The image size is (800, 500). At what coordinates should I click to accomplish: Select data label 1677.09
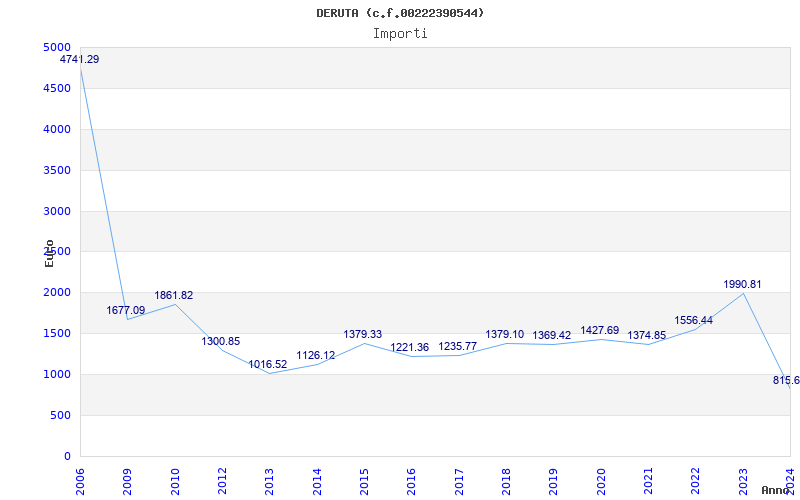pyautogui.click(x=126, y=310)
